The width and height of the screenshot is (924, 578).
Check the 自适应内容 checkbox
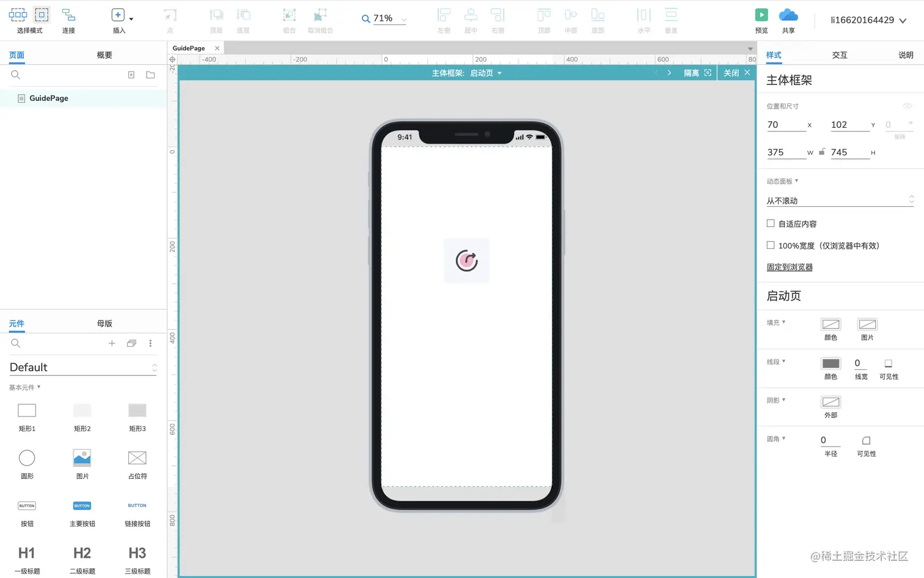(771, 223)
